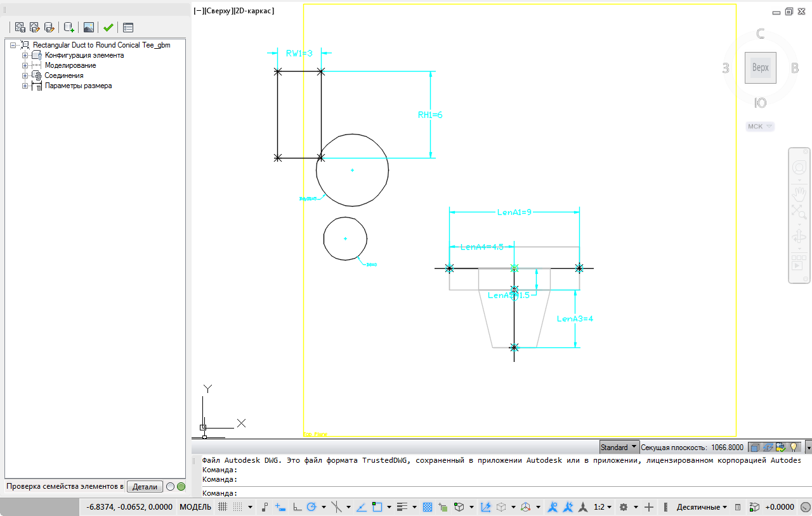This screenshot has height=516, width=812.
Task: Expand the Моделирование node
Action: pyautogui.click(x=25, y=65)
